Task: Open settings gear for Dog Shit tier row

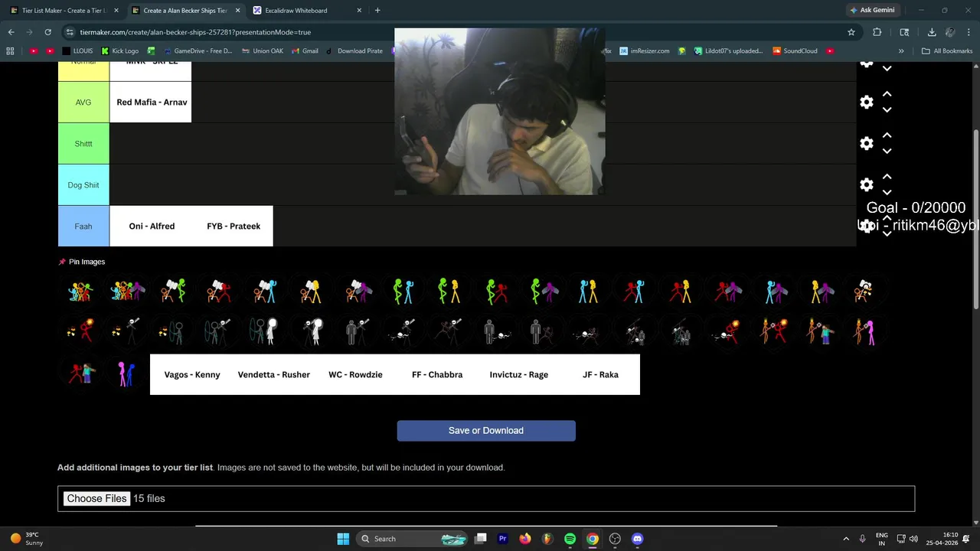Action: click(867, 185)
